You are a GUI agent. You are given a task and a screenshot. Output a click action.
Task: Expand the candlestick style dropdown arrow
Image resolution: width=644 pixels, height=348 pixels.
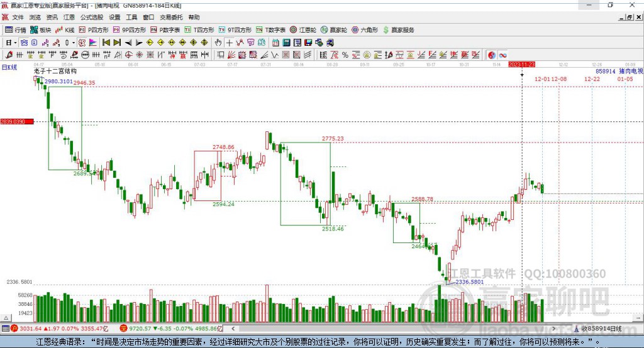tap(74, 43)
